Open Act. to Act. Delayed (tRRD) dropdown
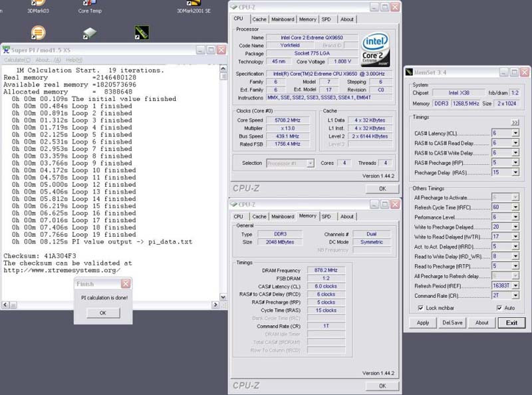This screenshot has width=532, height=395. click(515, 246)
